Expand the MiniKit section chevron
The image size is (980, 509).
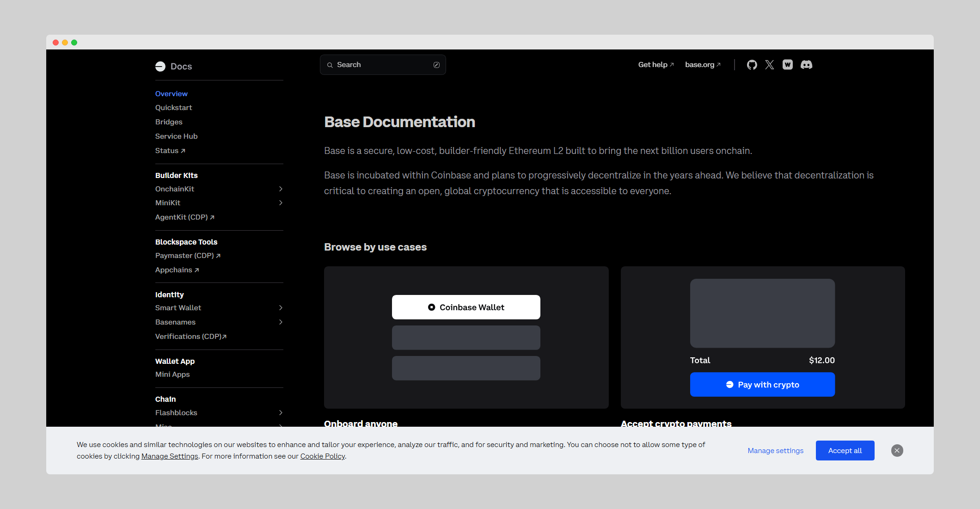[x=281, y=203]
